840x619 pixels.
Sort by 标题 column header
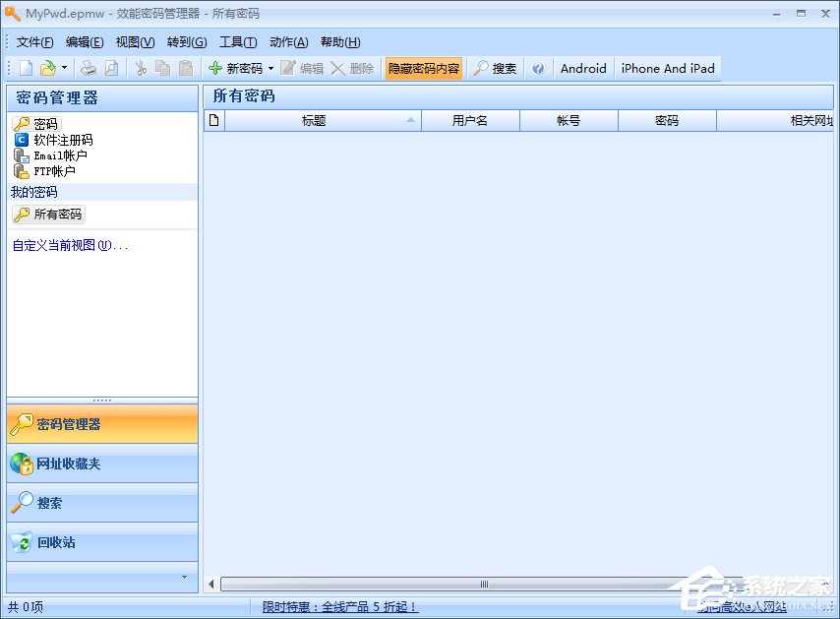click(x=323, y=121)
